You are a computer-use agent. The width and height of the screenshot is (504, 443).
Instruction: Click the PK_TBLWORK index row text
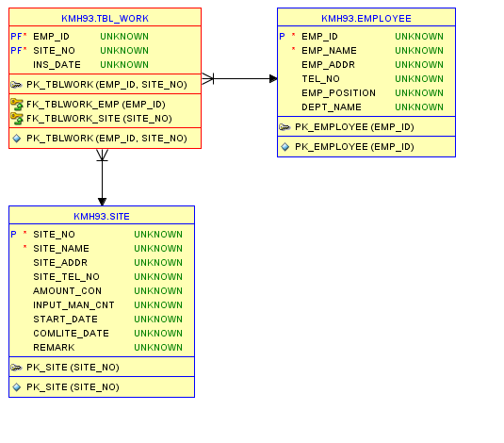[x=106, y=139]
